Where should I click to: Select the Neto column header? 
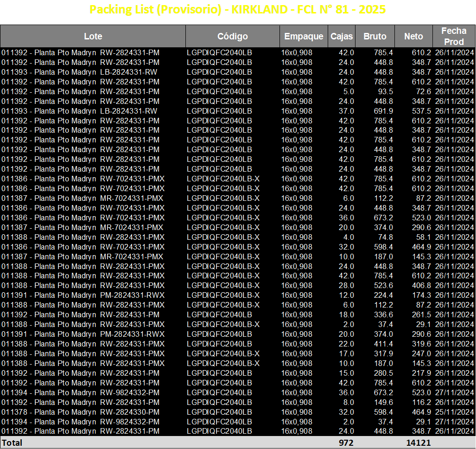click(x=413, y=36)
